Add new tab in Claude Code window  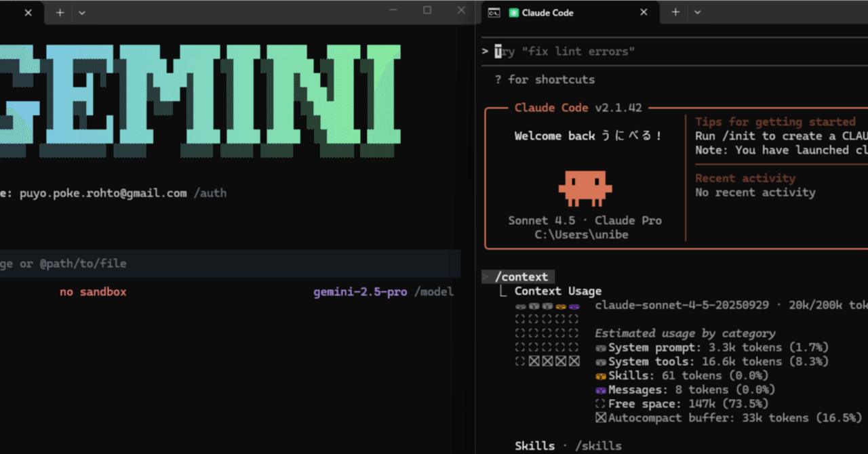[675, 12]
